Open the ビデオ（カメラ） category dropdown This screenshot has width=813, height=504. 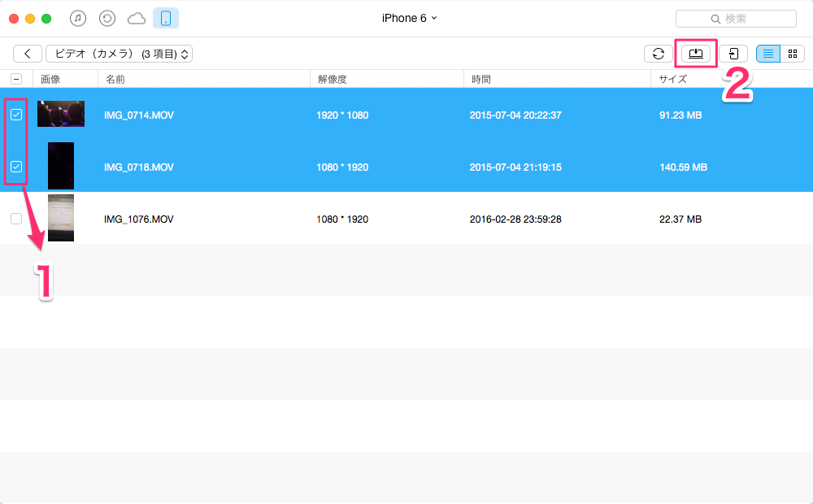[120, 54]
